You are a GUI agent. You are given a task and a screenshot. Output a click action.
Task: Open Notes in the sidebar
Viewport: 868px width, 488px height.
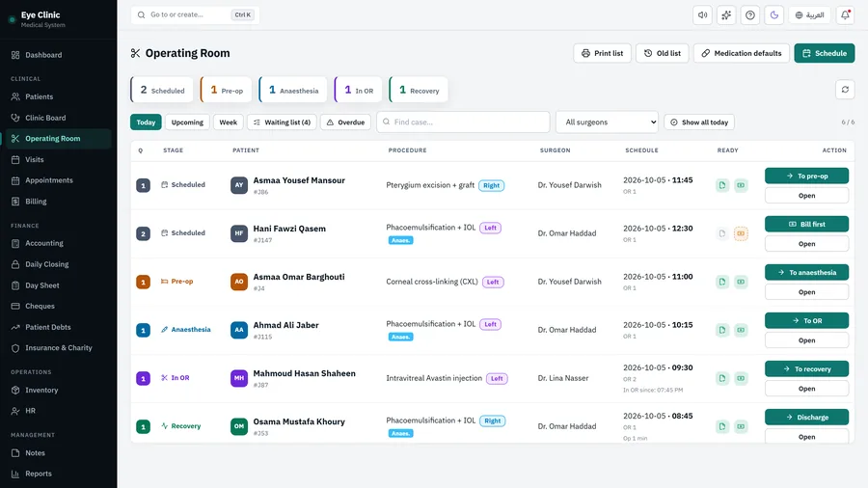(58, 452)
